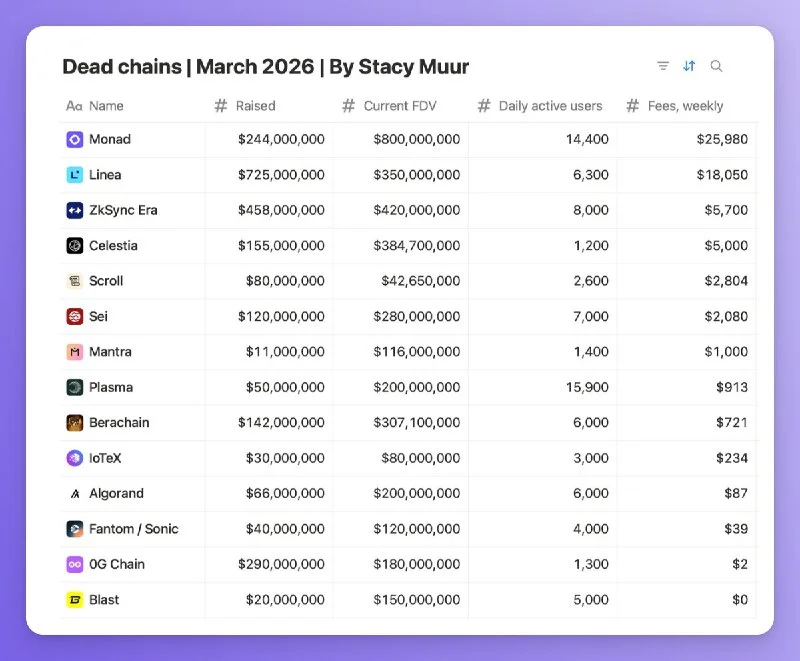The width and height of the screenshot is (800, 661).
Task: Open the sort options icon
Action: click(688, 66)
